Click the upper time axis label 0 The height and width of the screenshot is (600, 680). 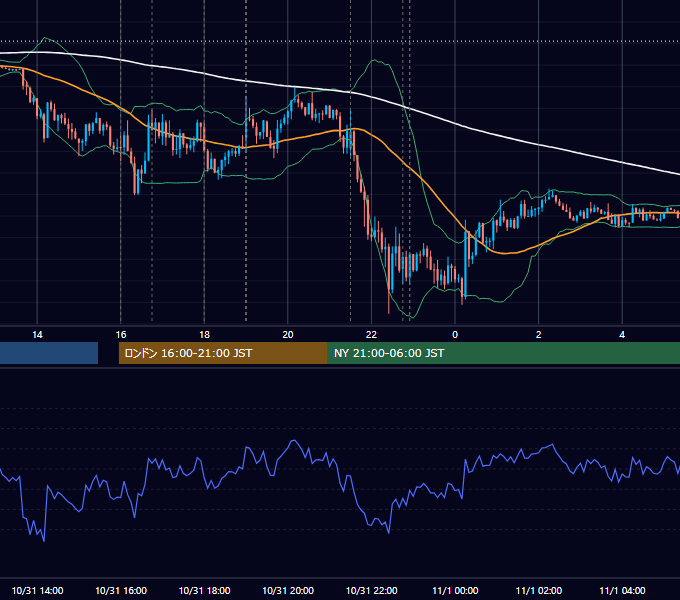point(455,335)
